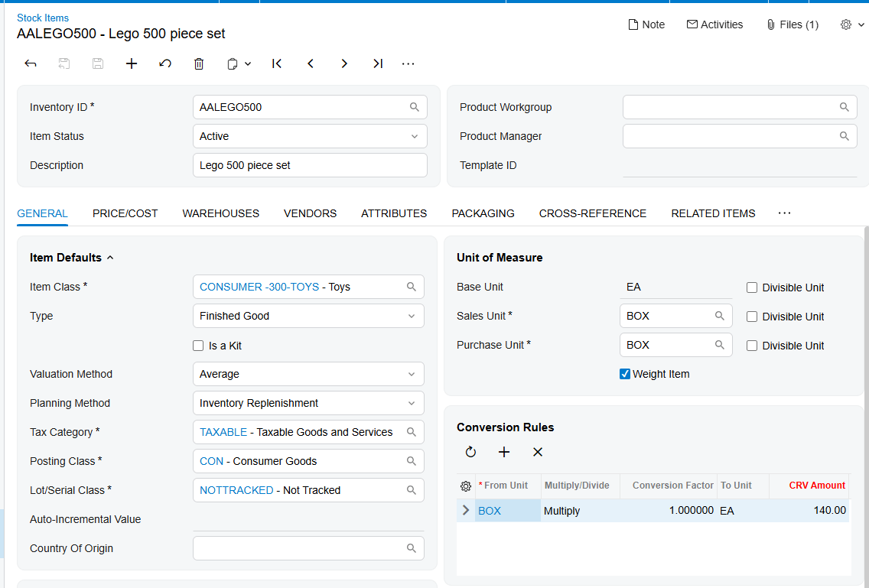Image resolution: width=869 pixels, height=588 pixels.
Task: Switch to the WAREHOUSES tab
Action: pyautogui.click(x=220, y=213)
